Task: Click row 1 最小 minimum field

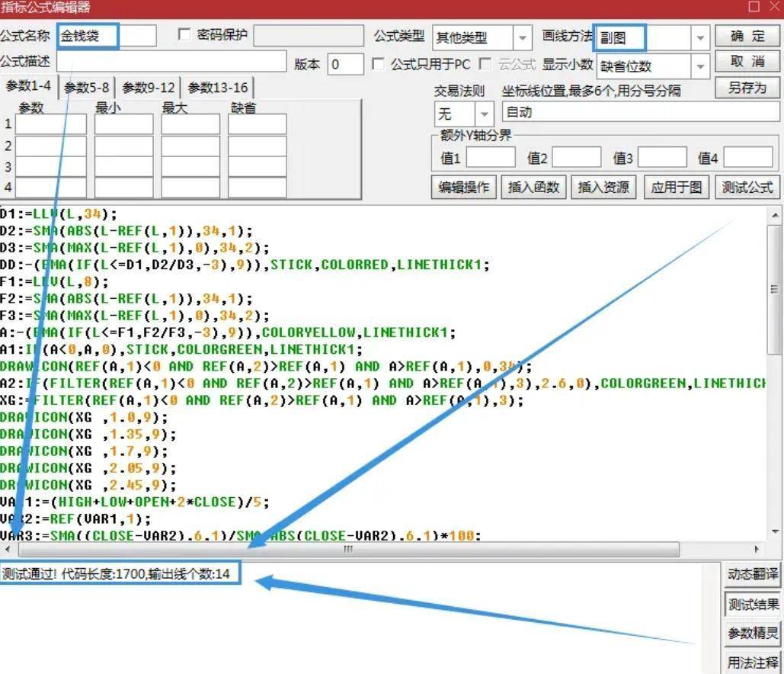Action: 124,124
